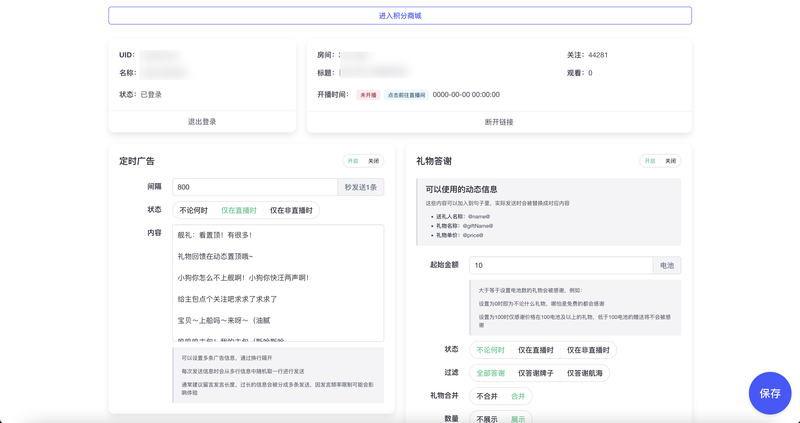The image size is (800, 423).
Task: Click 断开链接 to disconnect the room
Action: point(499,122)
